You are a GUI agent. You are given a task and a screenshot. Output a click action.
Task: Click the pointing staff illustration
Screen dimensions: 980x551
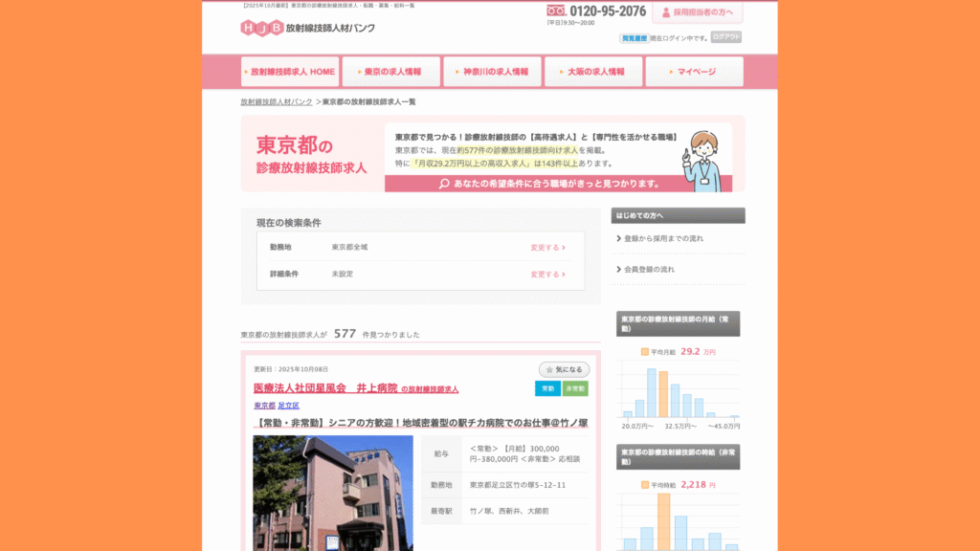coord(703,159)
